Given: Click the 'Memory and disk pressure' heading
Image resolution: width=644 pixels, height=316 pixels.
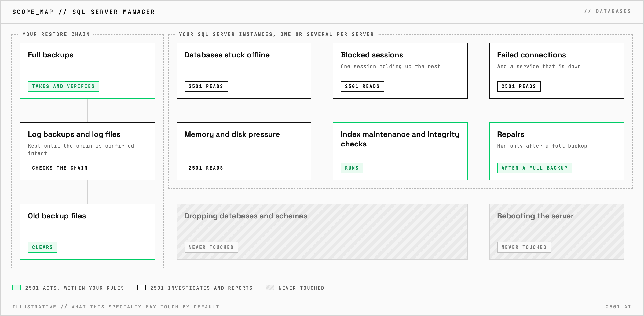Looking at the screenshot, I should pos(232,134).
